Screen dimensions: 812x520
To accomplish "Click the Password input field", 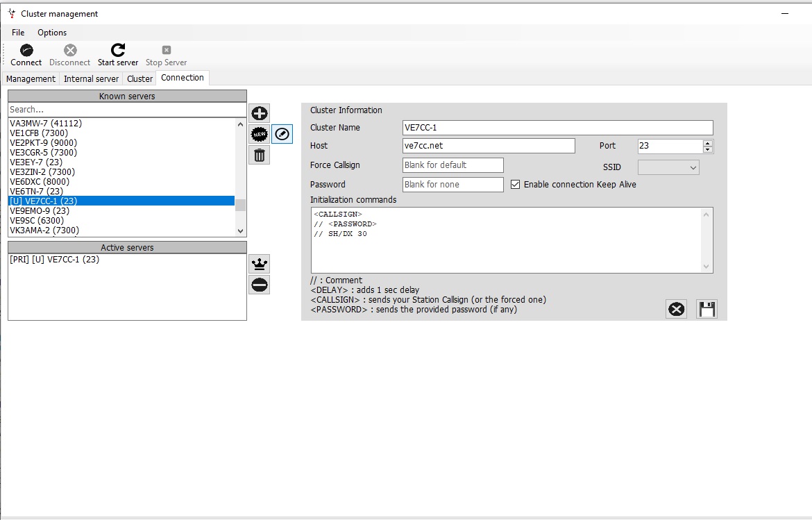I will [x=453, y=185].
